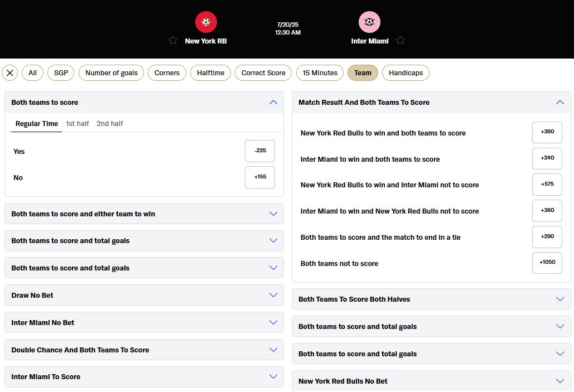Expand Both Teams To Score Both Halves
The width and height of the screenshot is (574, 392).
[560, 299]
